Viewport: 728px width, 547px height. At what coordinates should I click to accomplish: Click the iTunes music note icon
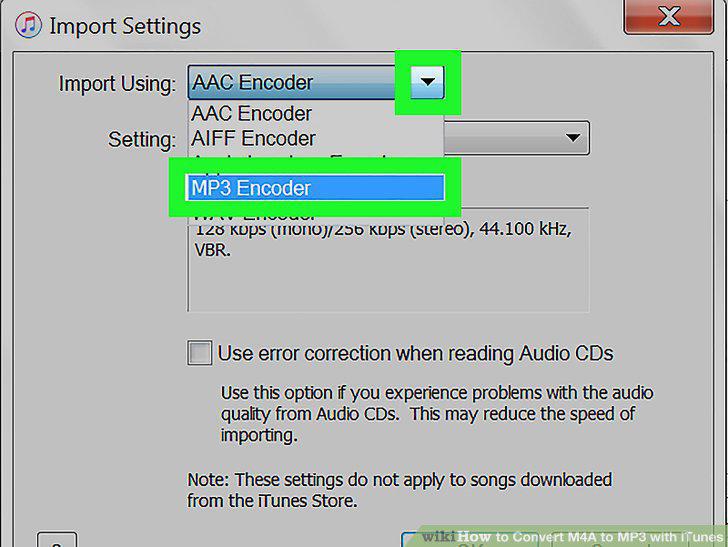[28, 24]
